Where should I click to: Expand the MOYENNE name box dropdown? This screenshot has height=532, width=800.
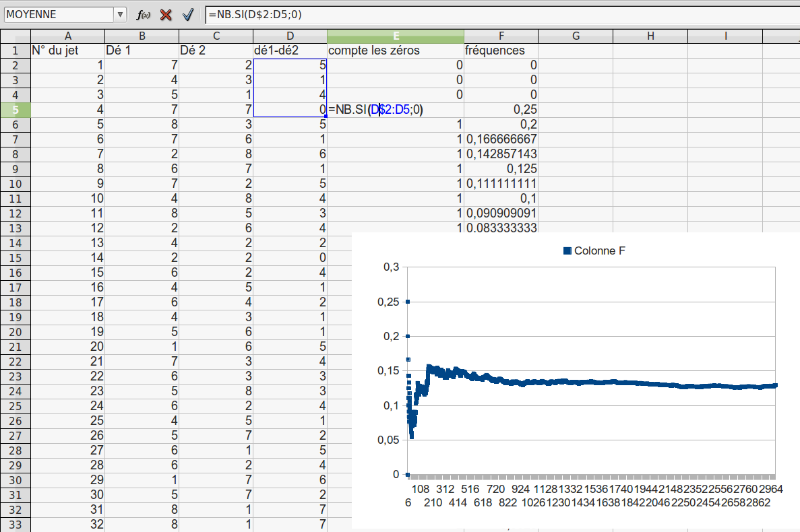coord(120,14)
